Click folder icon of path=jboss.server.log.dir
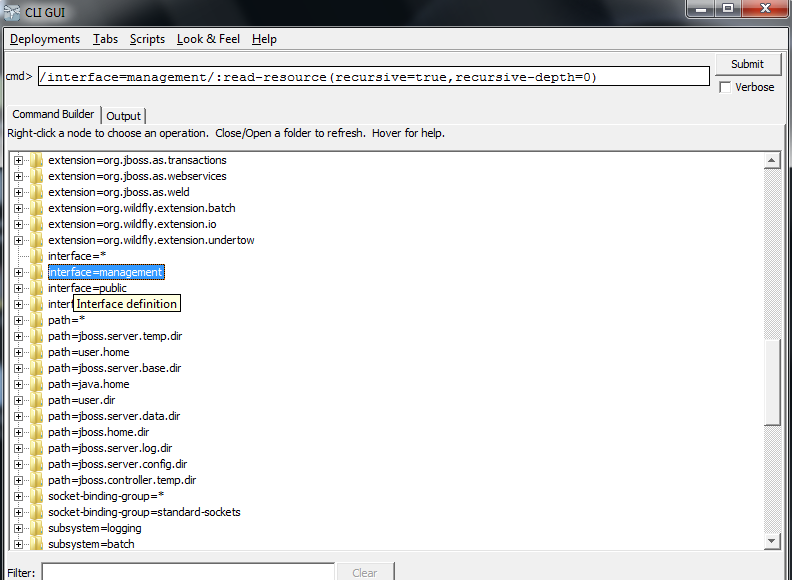Viewport: 792px width, 580px height. click(x=36, y=448)
